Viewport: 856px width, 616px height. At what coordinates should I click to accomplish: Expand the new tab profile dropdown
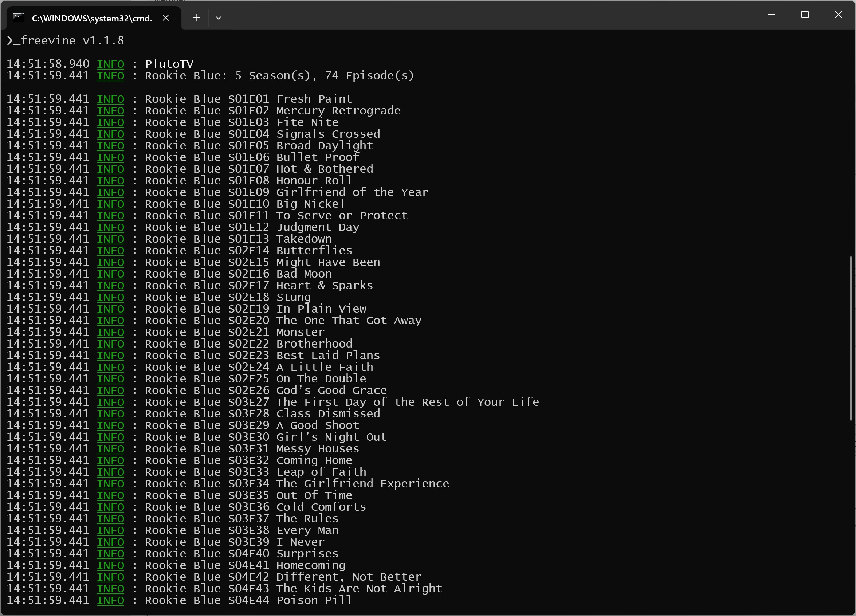click(218, 18)
